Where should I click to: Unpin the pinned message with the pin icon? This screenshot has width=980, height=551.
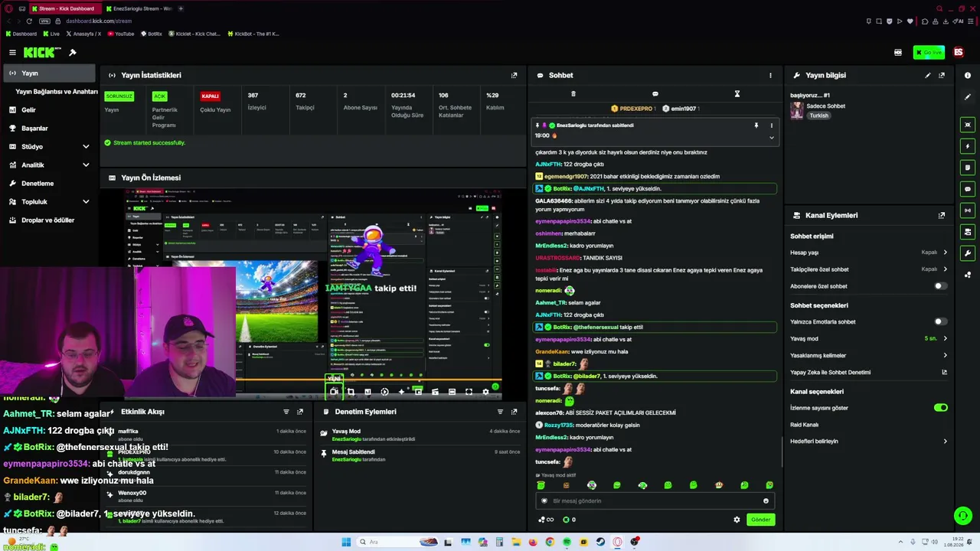(x=756, y=126)
